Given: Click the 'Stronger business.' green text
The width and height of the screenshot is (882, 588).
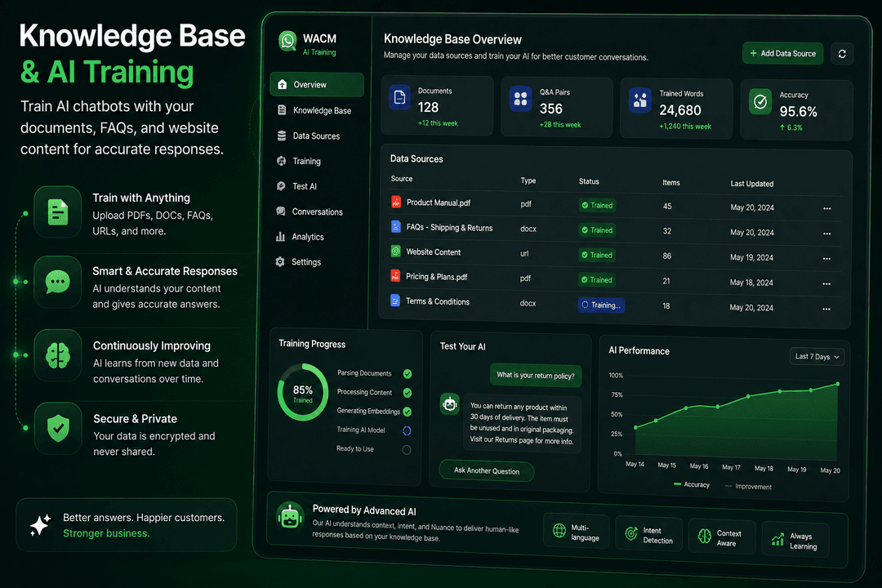Looking at the screenshot, I should (x=105, y=533).
